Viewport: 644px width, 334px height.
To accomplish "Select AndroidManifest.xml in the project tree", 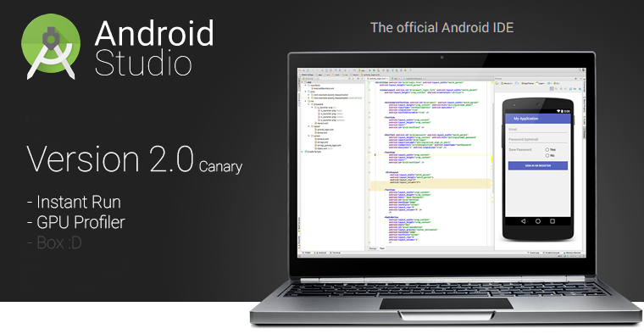I will tap(323, 88).
